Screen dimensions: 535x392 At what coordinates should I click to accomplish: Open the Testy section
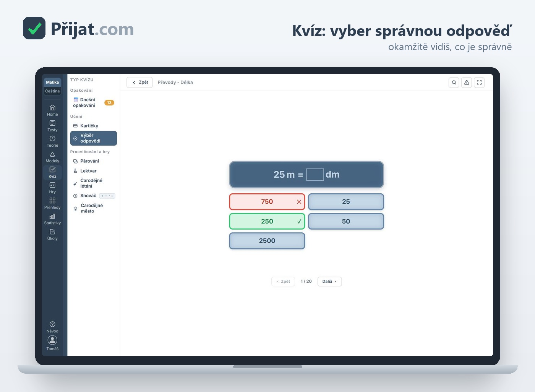click(52, 126)
